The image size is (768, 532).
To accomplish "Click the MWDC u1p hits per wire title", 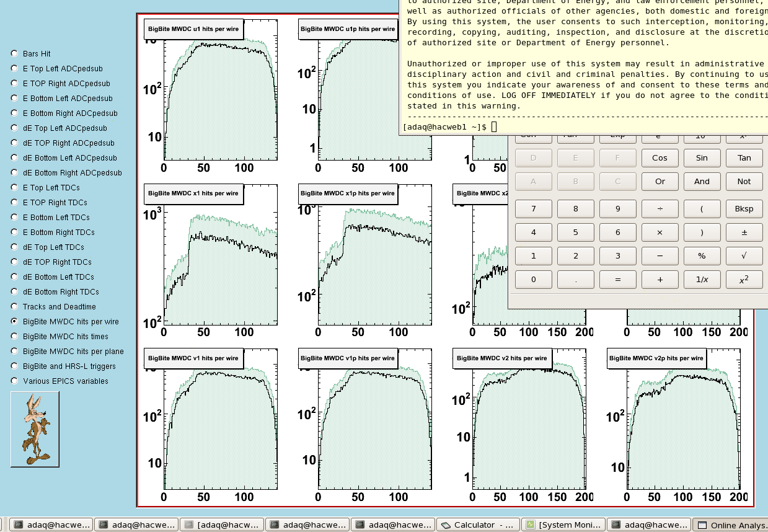I will (x=348, y=29).
